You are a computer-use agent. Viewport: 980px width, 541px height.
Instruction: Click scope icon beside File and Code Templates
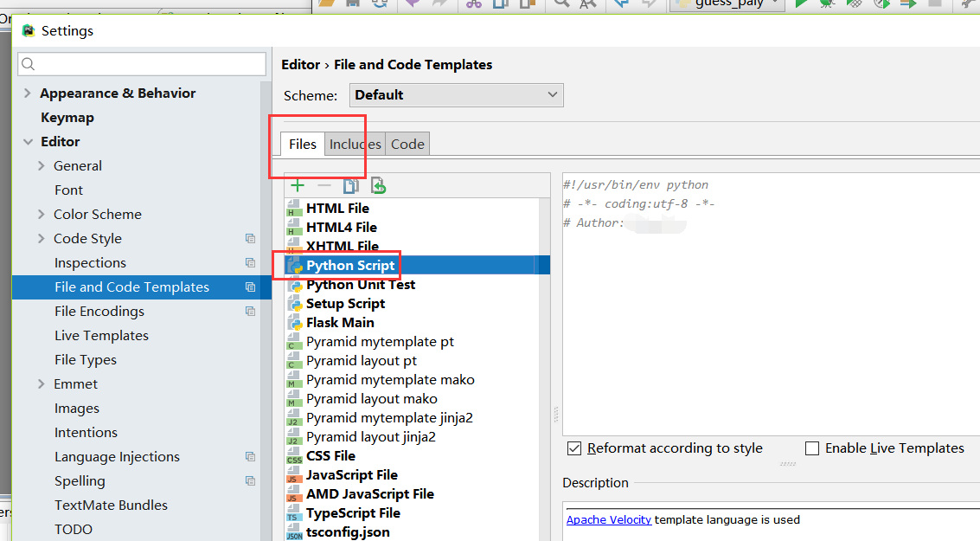pos(251,287)
